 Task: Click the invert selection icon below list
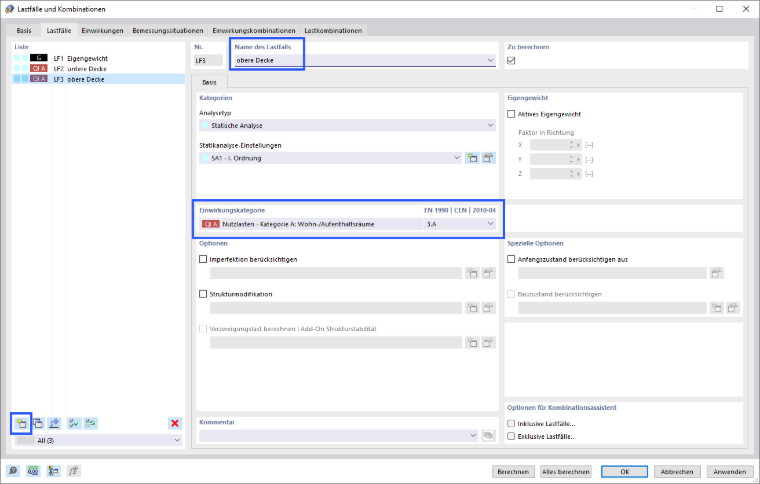90,423
